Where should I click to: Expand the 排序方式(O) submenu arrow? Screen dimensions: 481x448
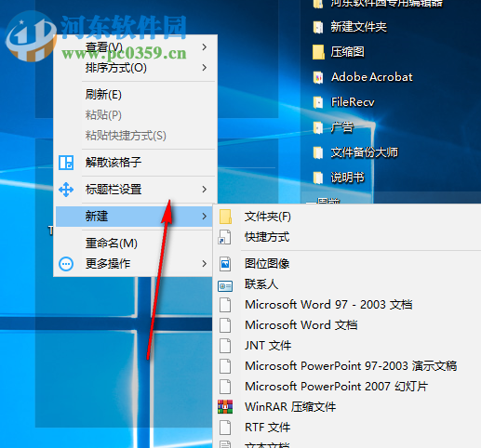click(204, 68)
